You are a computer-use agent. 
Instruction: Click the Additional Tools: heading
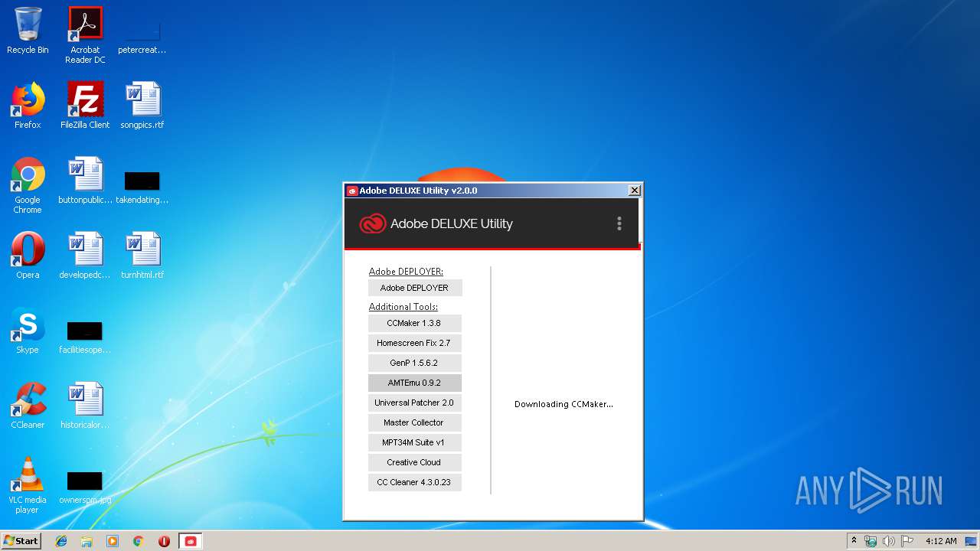tap(403, 307)
